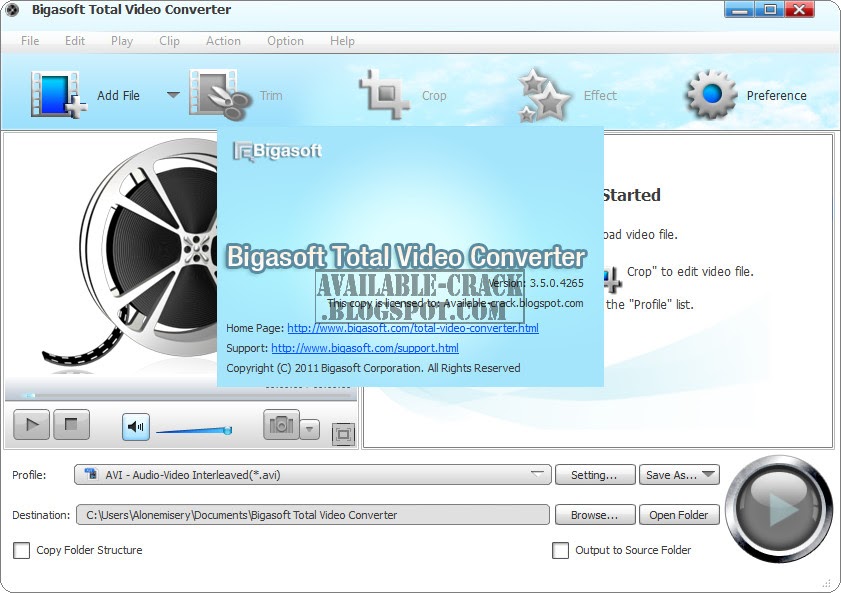Click the Preference label

[x=777, y=95]
